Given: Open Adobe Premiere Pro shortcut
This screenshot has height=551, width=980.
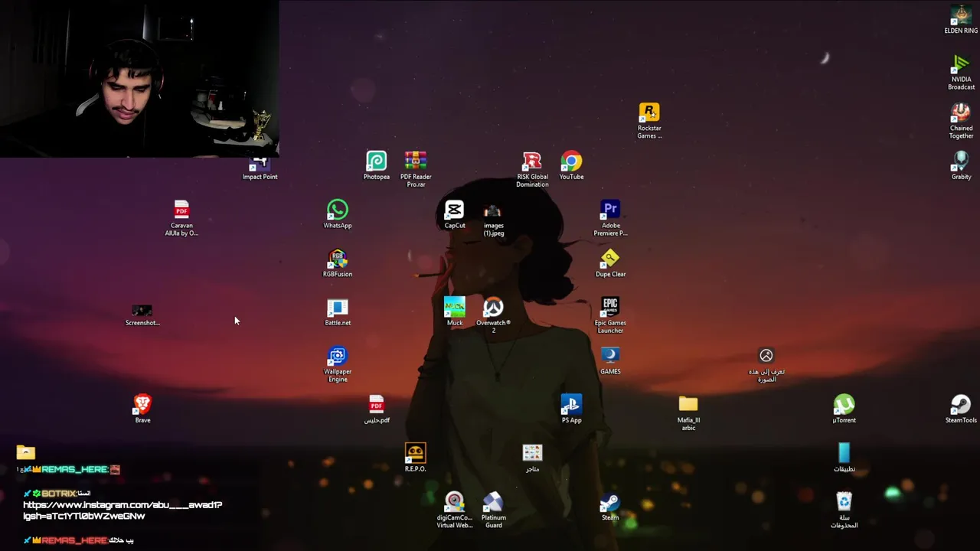Looking at the screenshot, I should click(x=610, y=218).
